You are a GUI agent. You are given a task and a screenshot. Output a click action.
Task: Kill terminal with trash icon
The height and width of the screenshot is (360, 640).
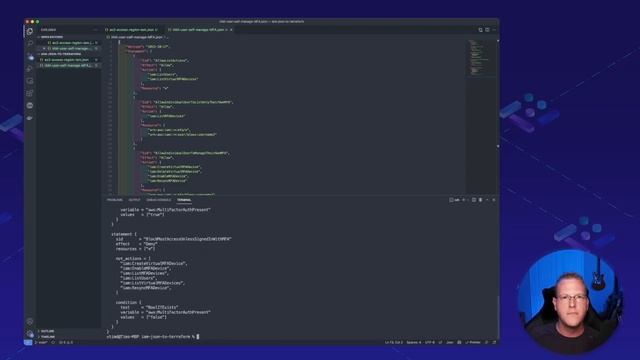[x=480, y=200]
